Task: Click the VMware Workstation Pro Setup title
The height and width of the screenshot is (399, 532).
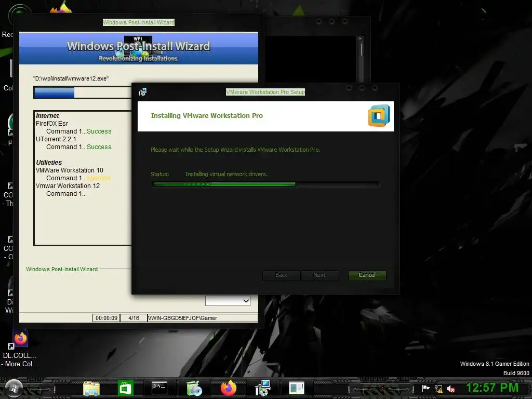Action: point(265,92)
